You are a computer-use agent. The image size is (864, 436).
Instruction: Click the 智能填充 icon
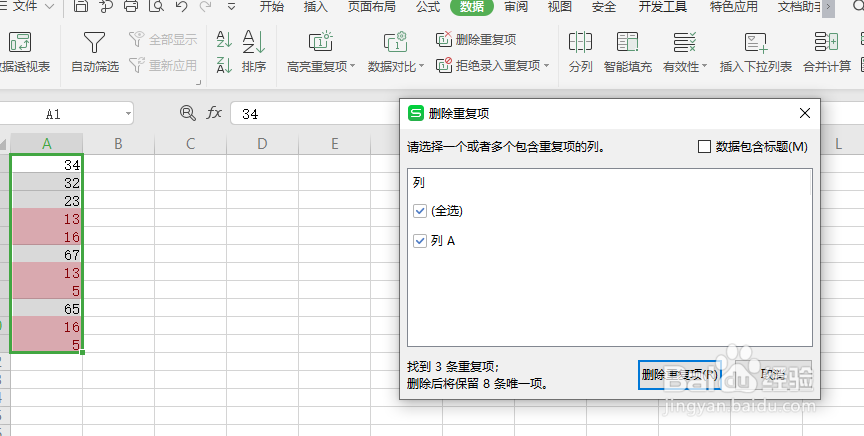(628, 42)
